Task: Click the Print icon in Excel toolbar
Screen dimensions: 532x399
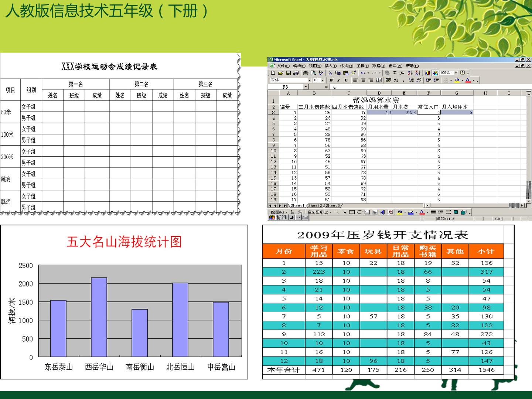Action: coord(306,73)
